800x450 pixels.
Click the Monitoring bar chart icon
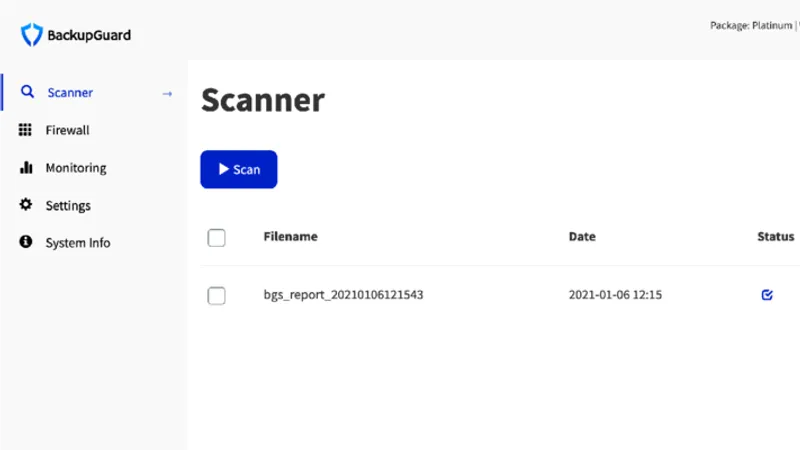26,167
